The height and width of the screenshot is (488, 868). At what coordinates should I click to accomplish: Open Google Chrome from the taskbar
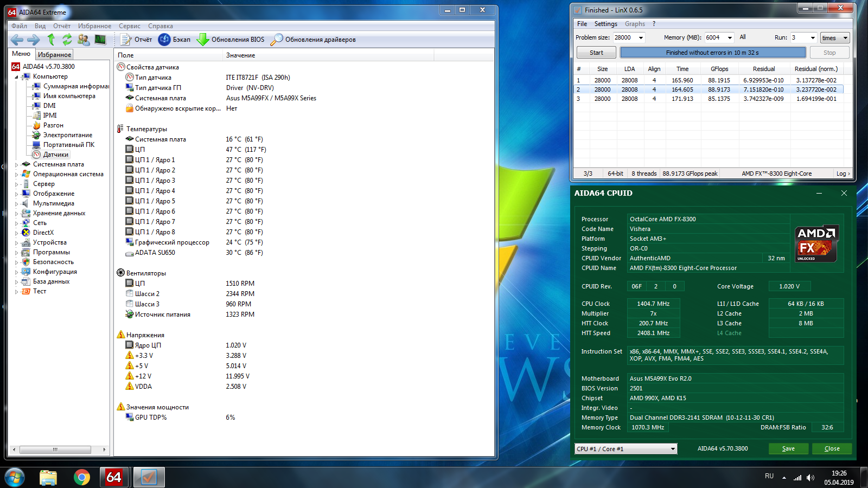coord(82,477)
